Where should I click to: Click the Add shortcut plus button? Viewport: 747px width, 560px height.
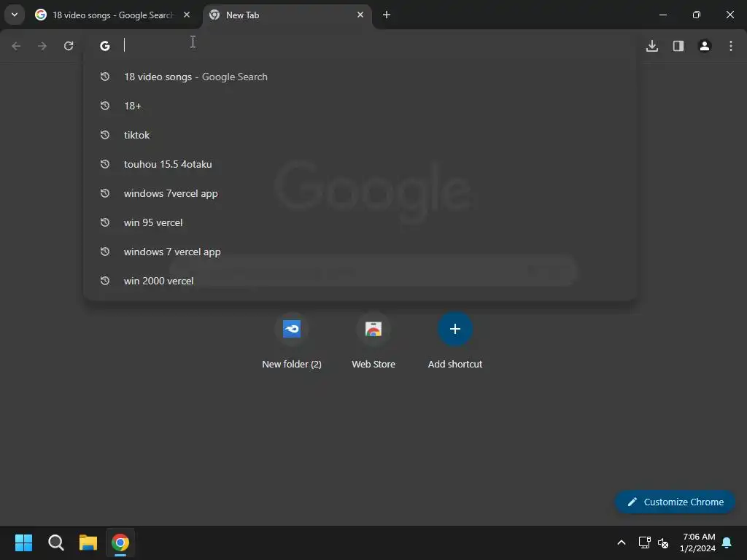click(455, 329)
